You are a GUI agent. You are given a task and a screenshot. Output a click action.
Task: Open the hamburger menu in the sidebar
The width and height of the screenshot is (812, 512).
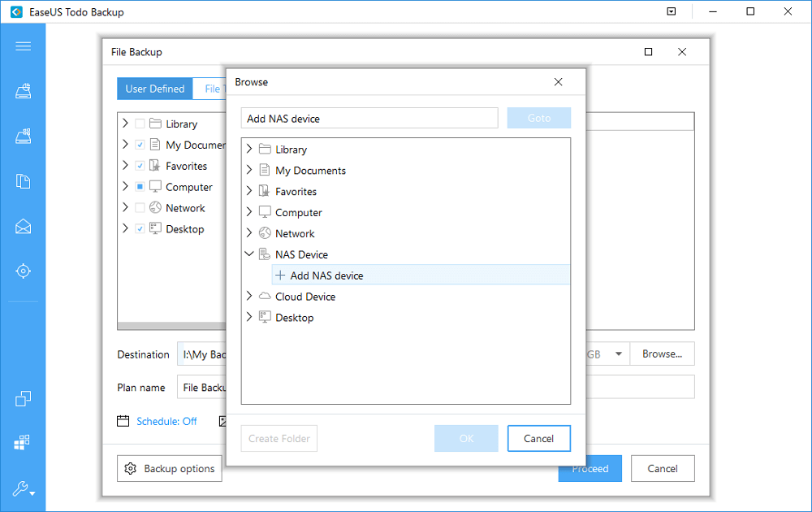pyautogui.click(x=23, y=46)
